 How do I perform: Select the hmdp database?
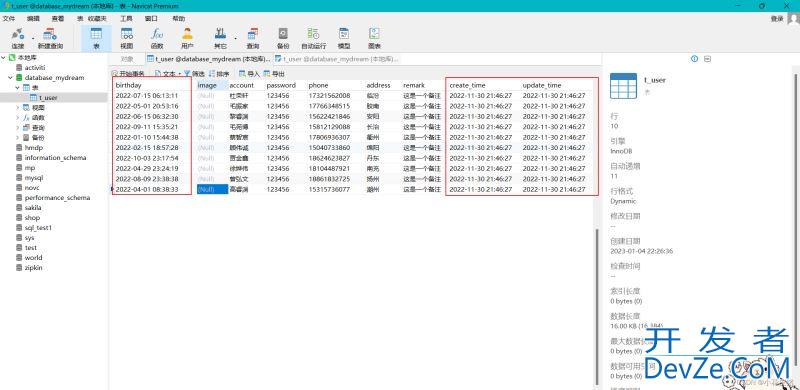point(34,148)
